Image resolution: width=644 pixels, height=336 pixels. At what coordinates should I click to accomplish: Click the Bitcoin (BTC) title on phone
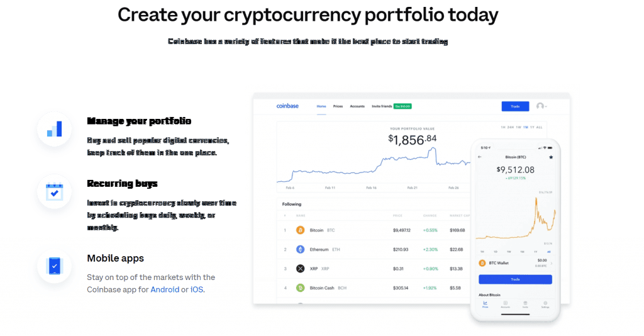tap(516, 157)
